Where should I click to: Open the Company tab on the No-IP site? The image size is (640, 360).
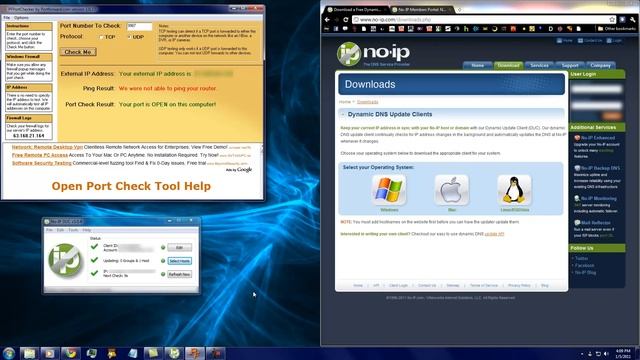600,66
